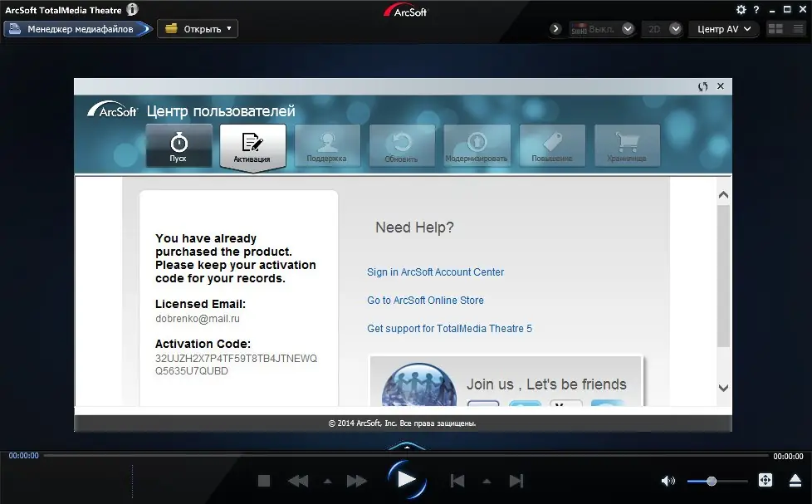This screenshot has height=504, width=812.
Task: Click the right arrow expand button in toolbar
Action: click(x=555, y=28)
